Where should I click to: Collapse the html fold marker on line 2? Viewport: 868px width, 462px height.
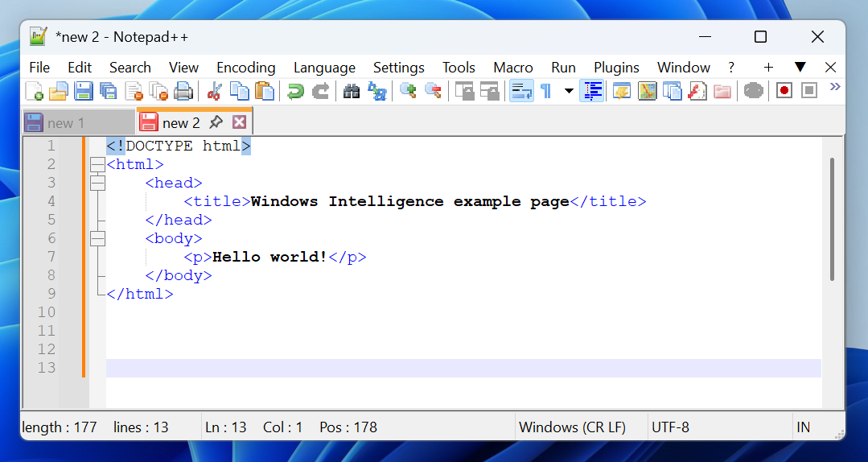pos(98,164)
